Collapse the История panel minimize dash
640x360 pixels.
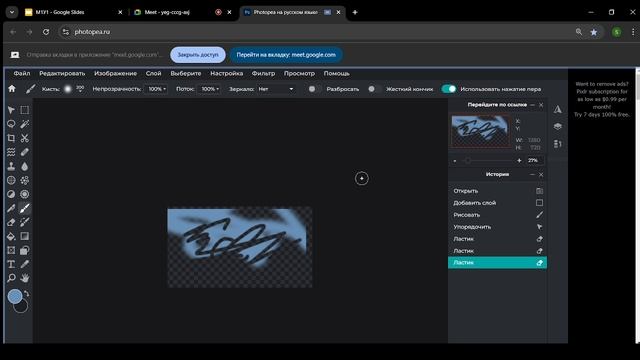[x=532, y=174]
